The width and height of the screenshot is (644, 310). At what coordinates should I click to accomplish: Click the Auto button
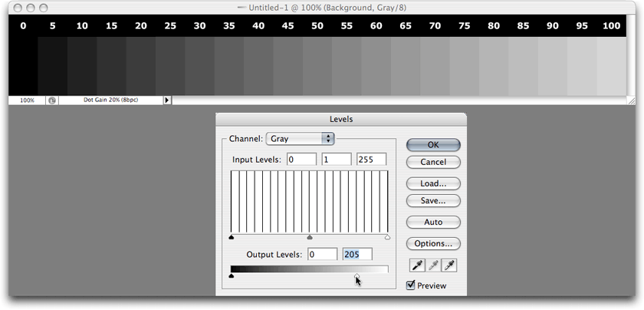tap(433, 222)
